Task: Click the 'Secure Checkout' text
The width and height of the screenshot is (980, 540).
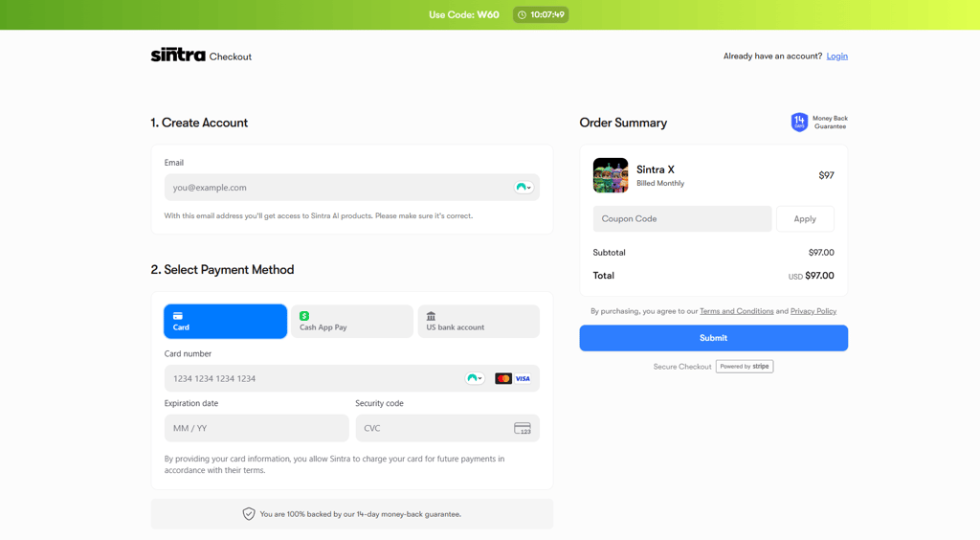Action: pyautogui.click(x=681, y=367)
